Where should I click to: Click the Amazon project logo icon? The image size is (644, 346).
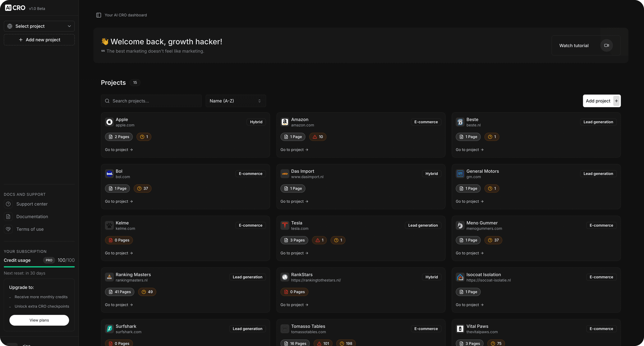(x=285, y=122)
